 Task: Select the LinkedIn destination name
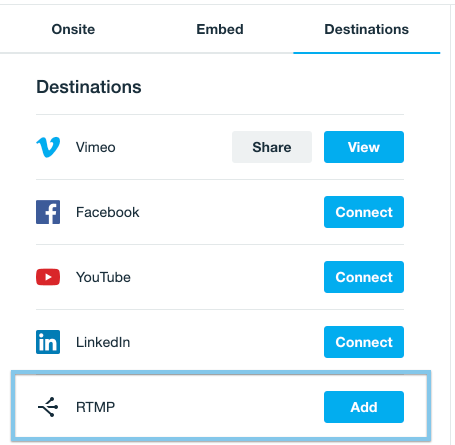coord(103,342)
